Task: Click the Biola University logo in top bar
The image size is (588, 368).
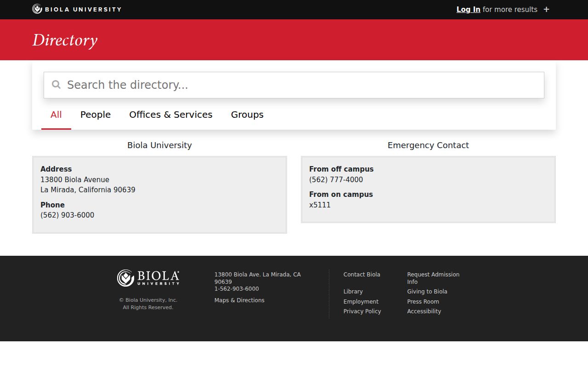Action: (x=77, y=9)
